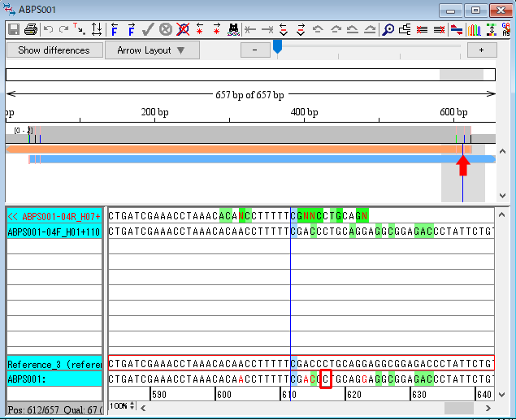
Task: Select the ABPS001-04R_H07 sequence row
Action: (54, 216)
